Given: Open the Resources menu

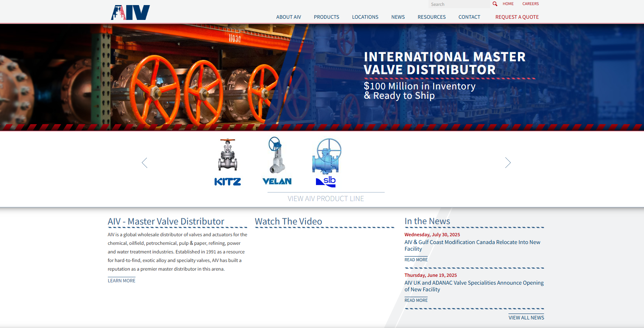Looking at the screenshot, I should click(x=432, y=17).
